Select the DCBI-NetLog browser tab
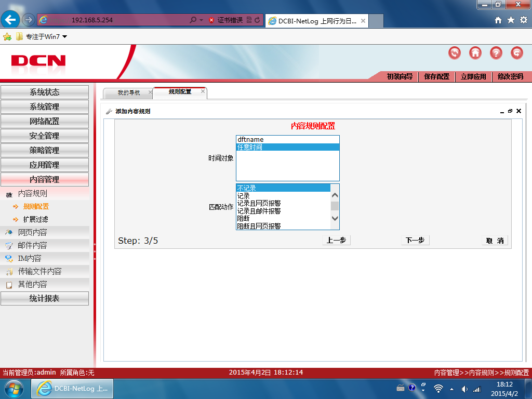The height and width of the screenshot is (399, 532). [316, 21]
